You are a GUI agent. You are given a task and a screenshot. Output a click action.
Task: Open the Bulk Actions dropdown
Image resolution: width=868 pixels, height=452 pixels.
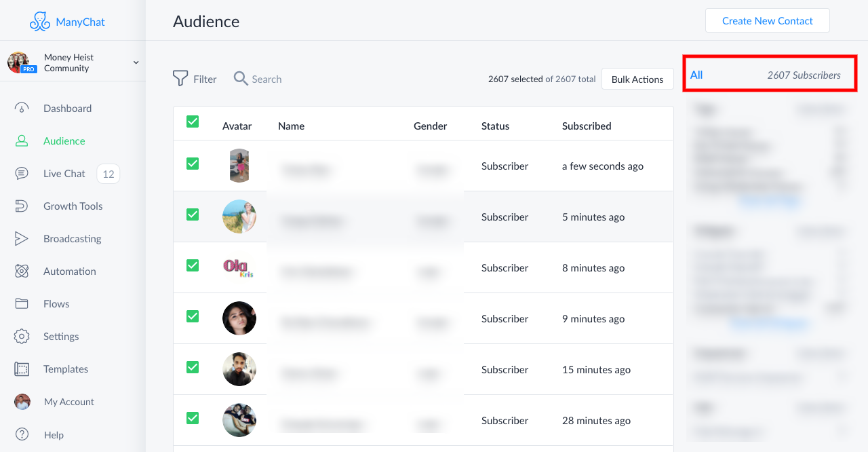point(637,79)
